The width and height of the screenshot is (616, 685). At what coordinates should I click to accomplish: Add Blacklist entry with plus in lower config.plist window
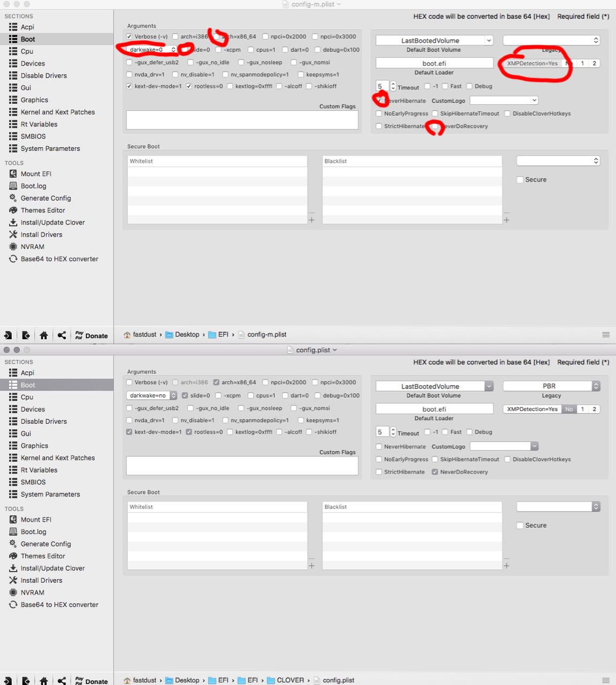[506, 566]
